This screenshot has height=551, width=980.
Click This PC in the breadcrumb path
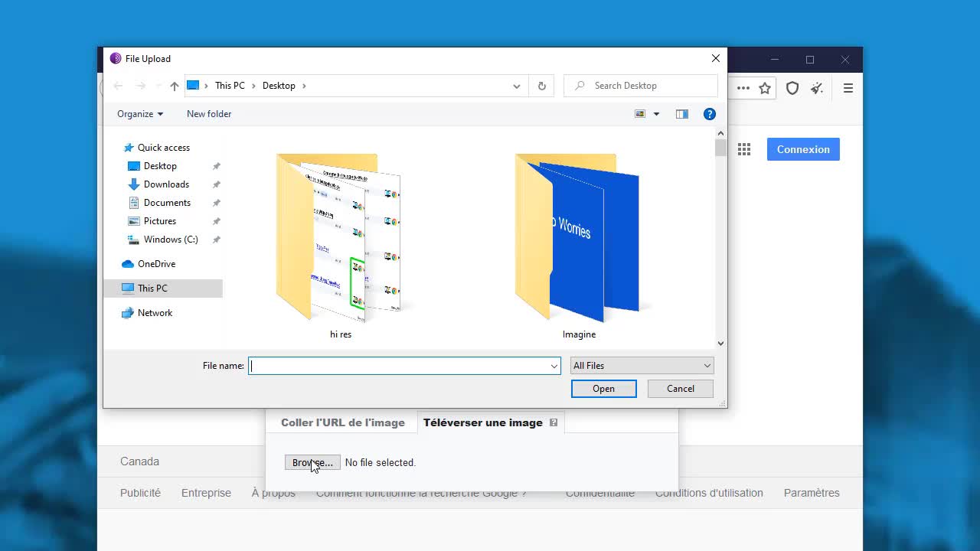tap(230, 86)
